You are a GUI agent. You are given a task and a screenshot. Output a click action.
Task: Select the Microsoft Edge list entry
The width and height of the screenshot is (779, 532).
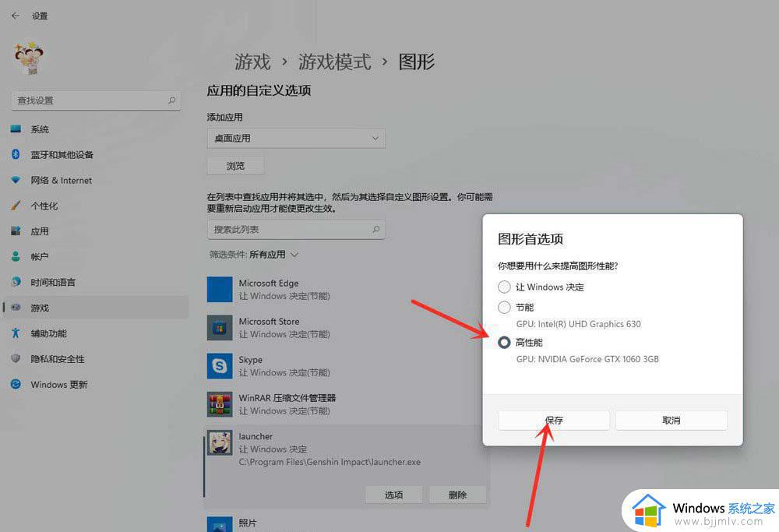[345, 290]
